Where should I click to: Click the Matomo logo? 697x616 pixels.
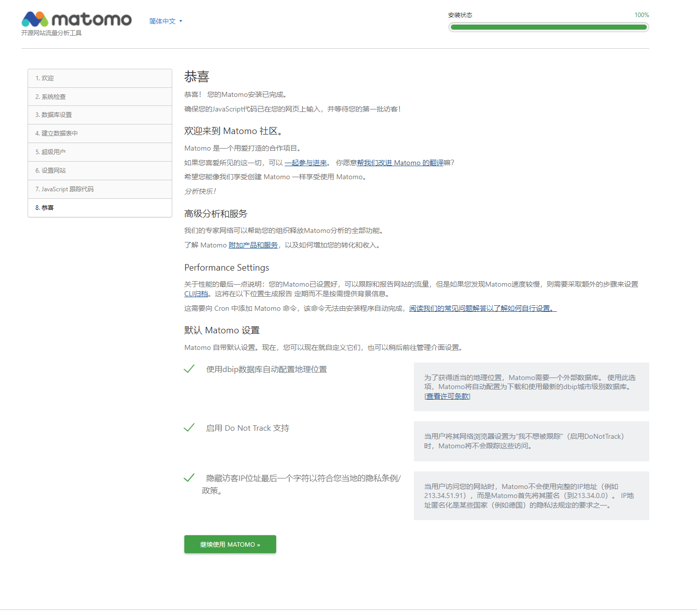pyautogui.click(x=76, y=19)
